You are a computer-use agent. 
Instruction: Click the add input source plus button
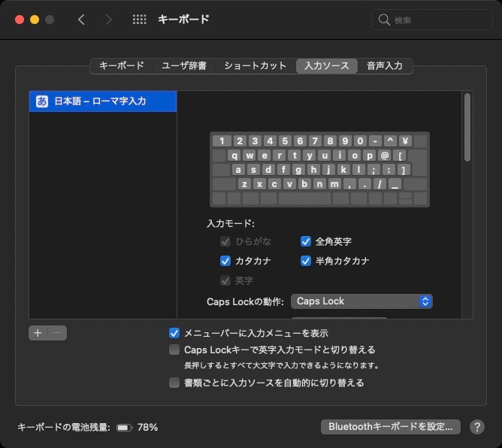click(38, 333)
